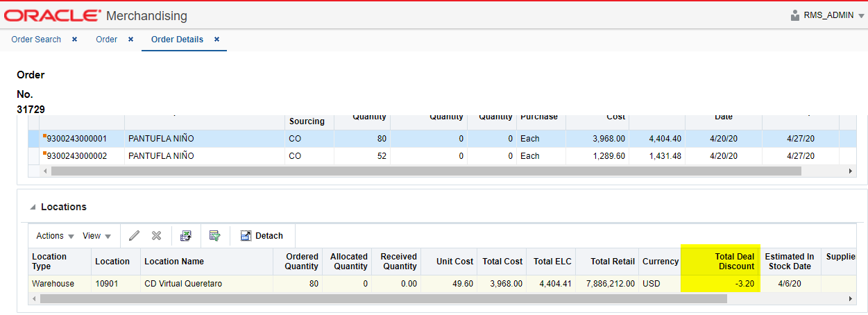Click items table horizontal scrollbar

[x=426, y=171]
